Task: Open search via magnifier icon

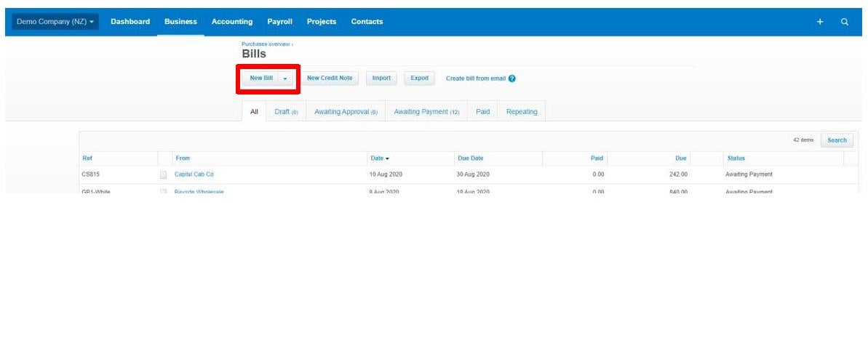Action: click(845, 22)
